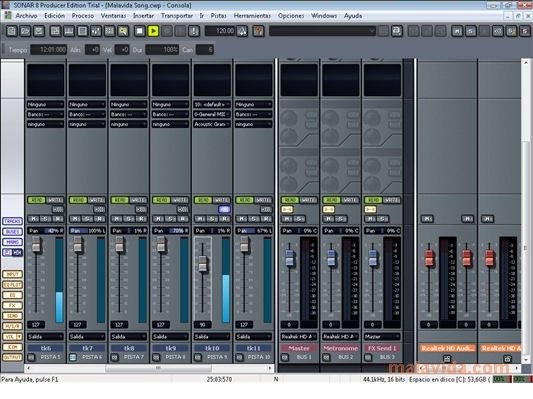Click the green Play transport button
This screenshot has height=399, width=533.
(x=153, y=31)
